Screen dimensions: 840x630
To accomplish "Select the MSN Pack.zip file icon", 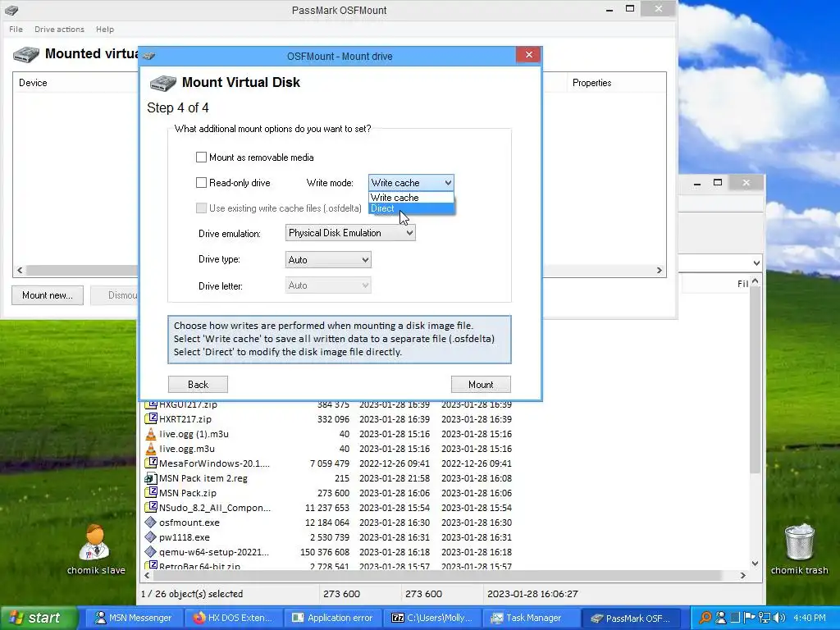I will click(151, 493).
